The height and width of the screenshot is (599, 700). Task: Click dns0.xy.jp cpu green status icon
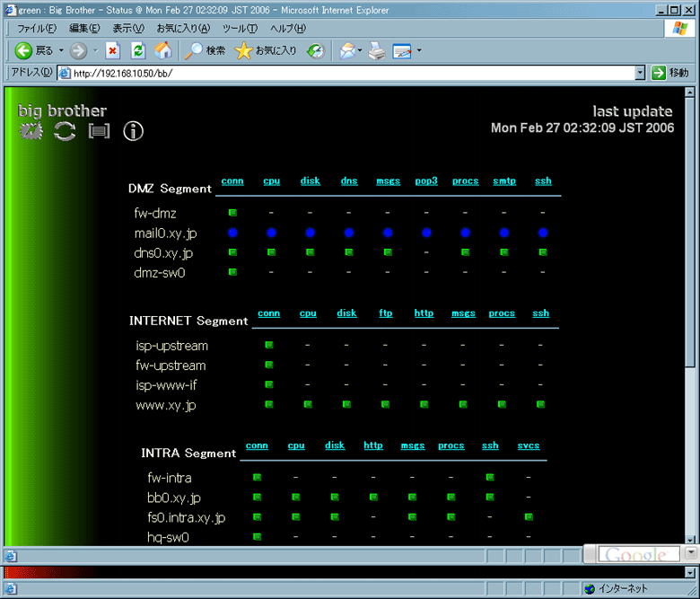(x=271, y=252)
